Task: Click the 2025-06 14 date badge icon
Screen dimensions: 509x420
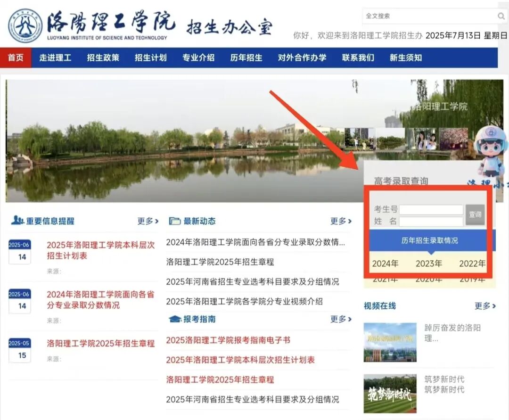Action: tap(19, 248)
